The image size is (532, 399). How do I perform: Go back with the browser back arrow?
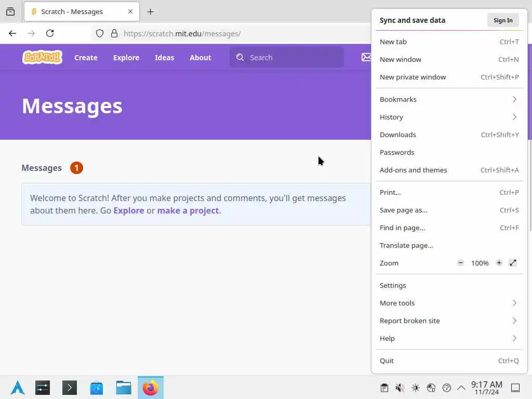point(12,33)
